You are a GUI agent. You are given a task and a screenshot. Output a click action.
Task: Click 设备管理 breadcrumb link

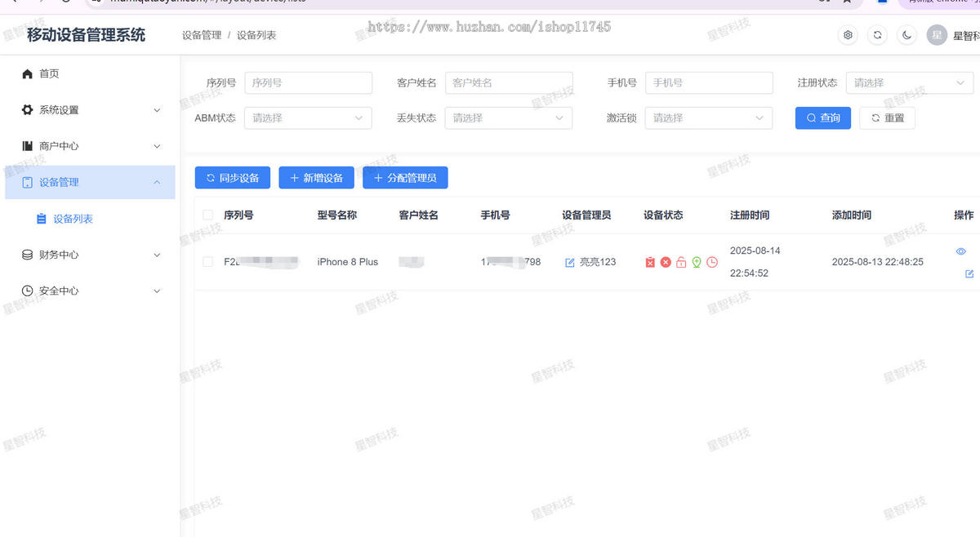click(x=202, y=35)
